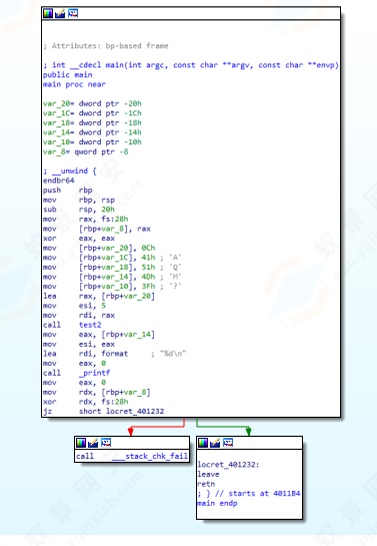
Task: Follow the _printf call target
Action: (94, 373)
